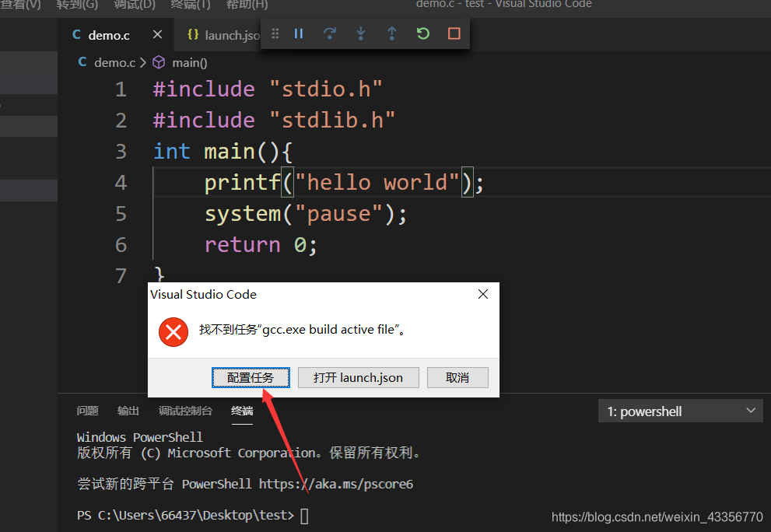
Task: Expand the 1: powershell terminal dropdown
Action: (681, 411)
